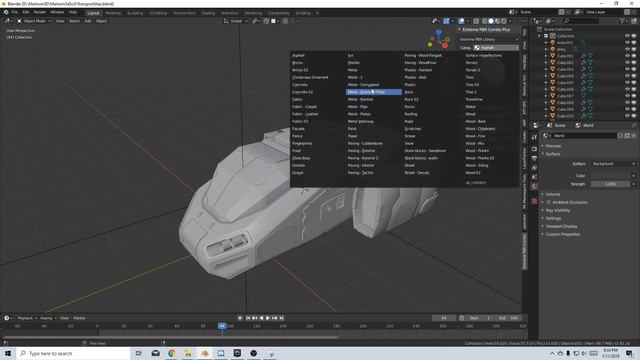Switch to wireframe viewport shading

[484, 21]
